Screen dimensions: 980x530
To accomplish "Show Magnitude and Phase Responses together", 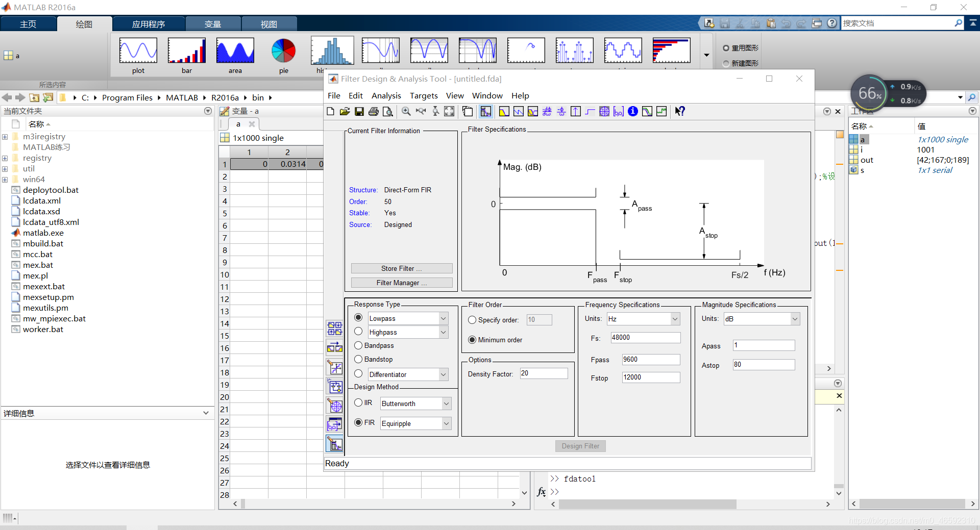I will pyautogui.click(x=533, y=111).
